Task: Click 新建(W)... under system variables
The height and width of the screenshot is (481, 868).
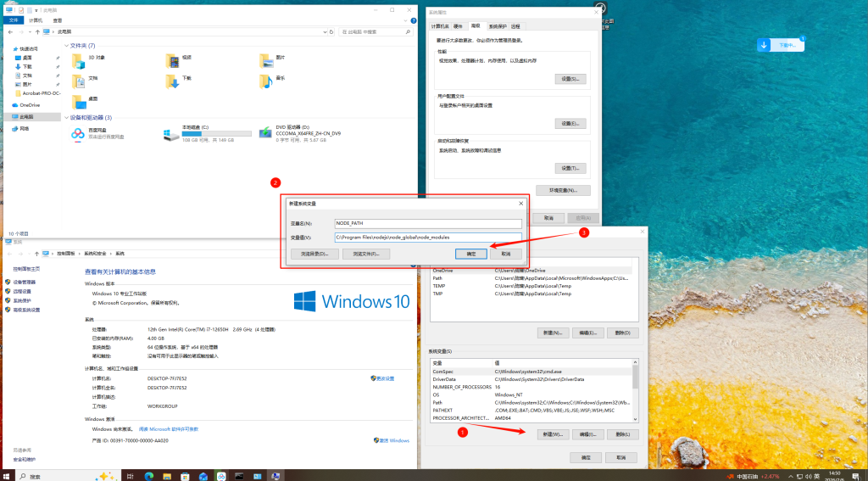Action: click(x=553, y=434)
